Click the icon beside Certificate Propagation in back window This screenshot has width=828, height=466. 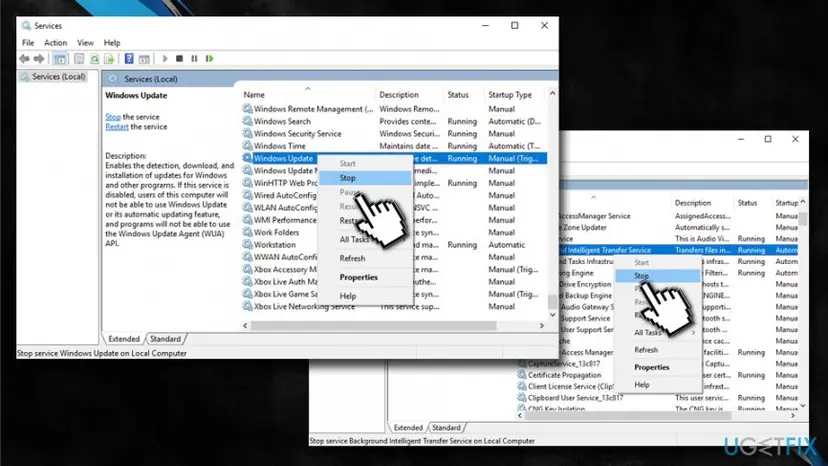point(522,375)
